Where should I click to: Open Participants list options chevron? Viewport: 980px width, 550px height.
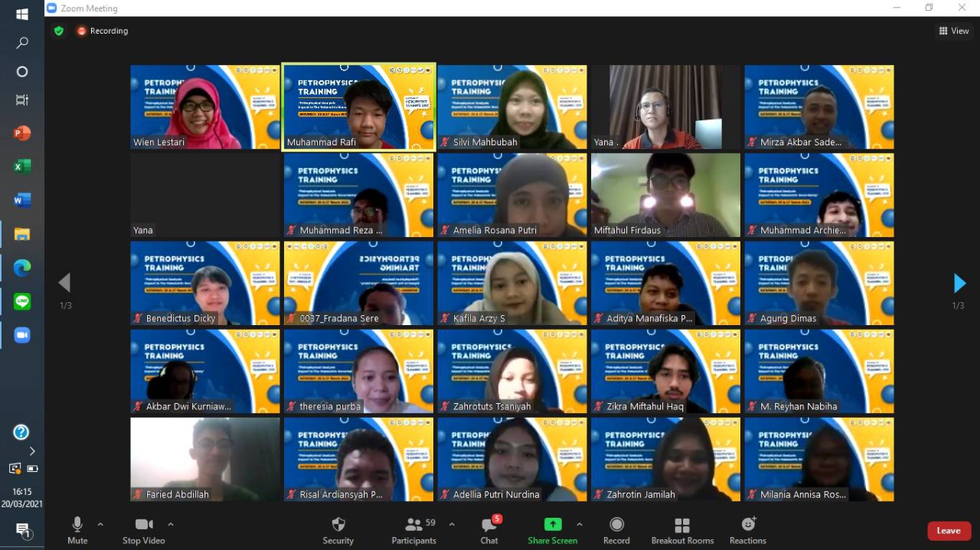click(452, 526)
